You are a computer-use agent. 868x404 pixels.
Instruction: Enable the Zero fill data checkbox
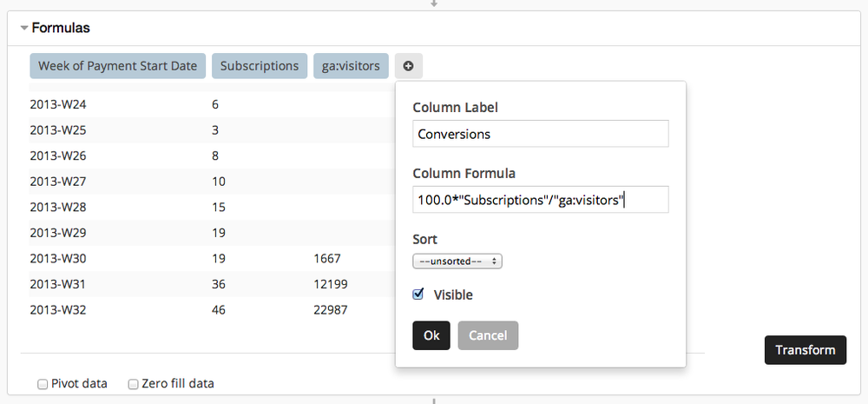[x=134, y=383]
